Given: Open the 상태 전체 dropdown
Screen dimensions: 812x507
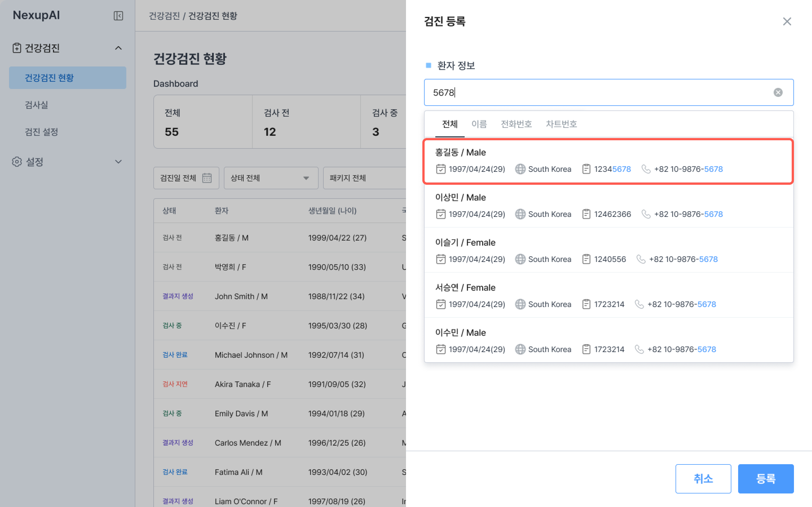Looking at the screenshot, I should click(x=271, y=178).
